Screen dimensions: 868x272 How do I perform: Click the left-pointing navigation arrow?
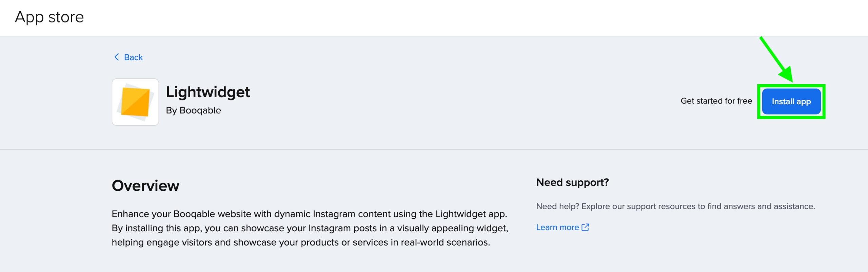click(x=117, y=57)
